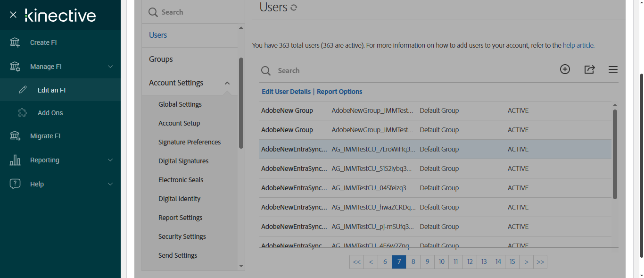Click the add user plus icon
Image resolution: width=644 pixels, height=278 pixels.
[565, 69]
